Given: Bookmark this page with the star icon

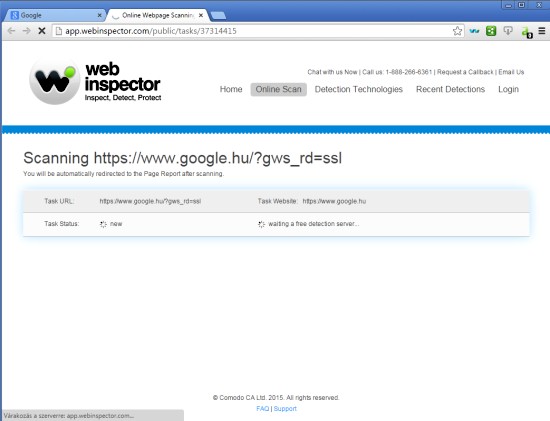Looking at the screenshot, I should click(457, 31).
